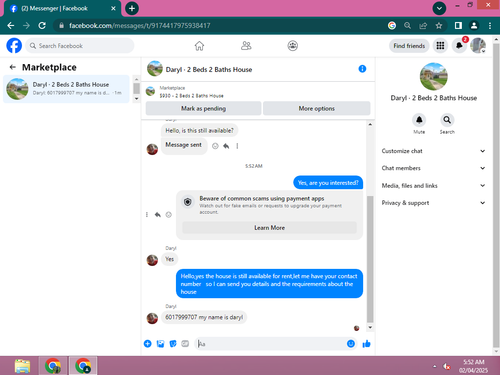The height and width of the screenshot is (375, 500).
Task: Click the chat messages scrollbar
Action: tap(370, 259)
